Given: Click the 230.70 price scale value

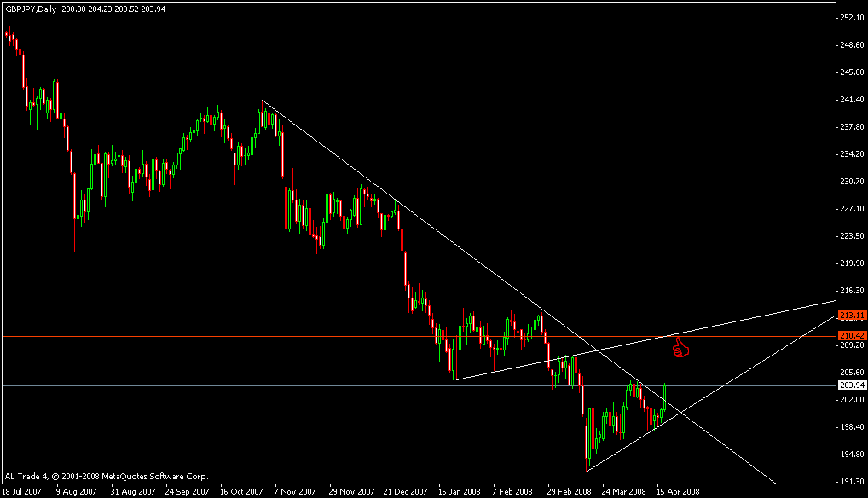Looking at the screenshot, I should point(852,181).
